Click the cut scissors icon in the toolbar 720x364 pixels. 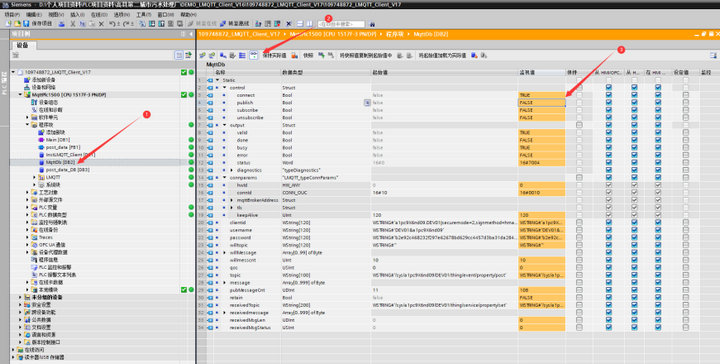[73, 23]
